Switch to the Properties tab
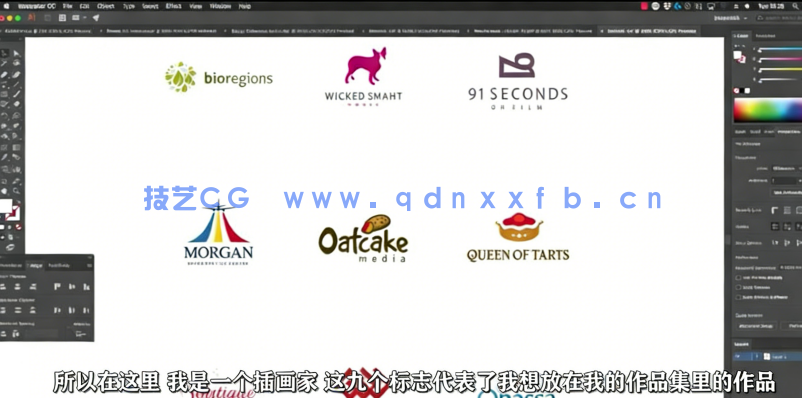Screen dimensions: 802x398 coord(789,132)
